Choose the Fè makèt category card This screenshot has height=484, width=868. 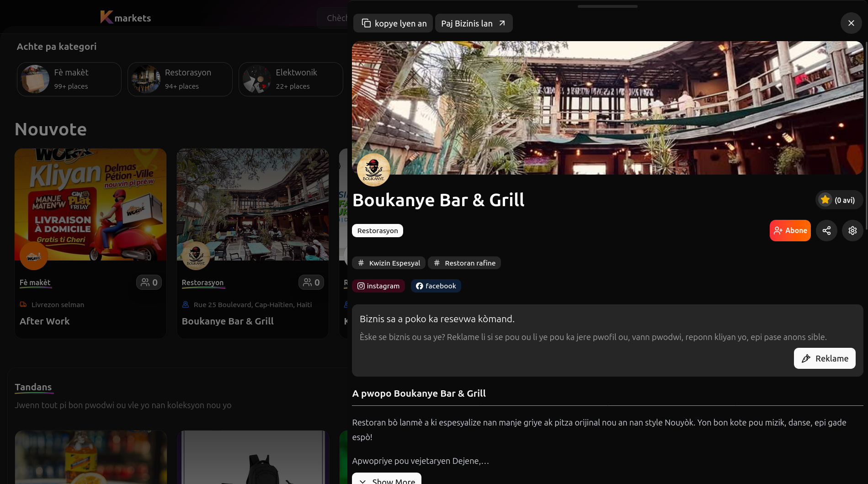pyautogui.click(x=69, y=79)
